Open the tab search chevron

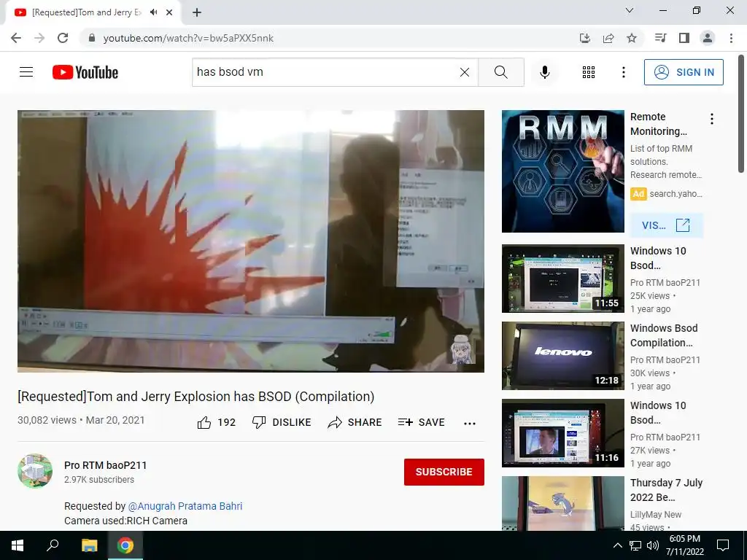[630, 10]
